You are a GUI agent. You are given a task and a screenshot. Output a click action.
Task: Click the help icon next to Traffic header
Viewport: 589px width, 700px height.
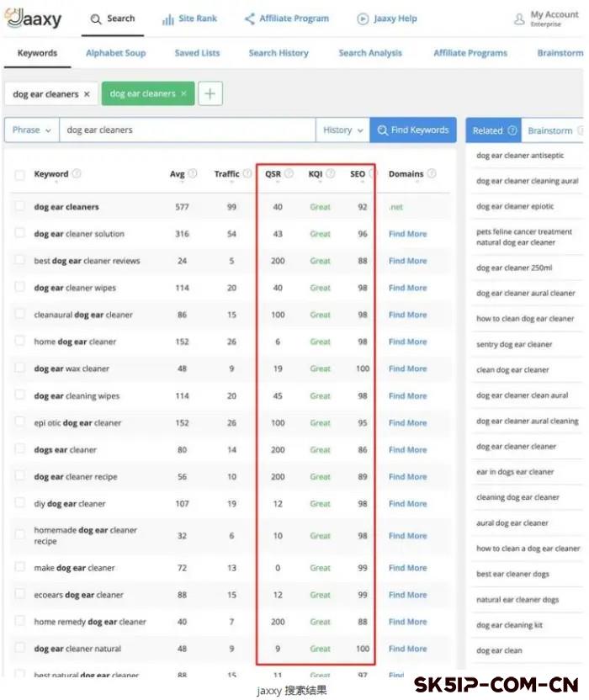[247, 173]
